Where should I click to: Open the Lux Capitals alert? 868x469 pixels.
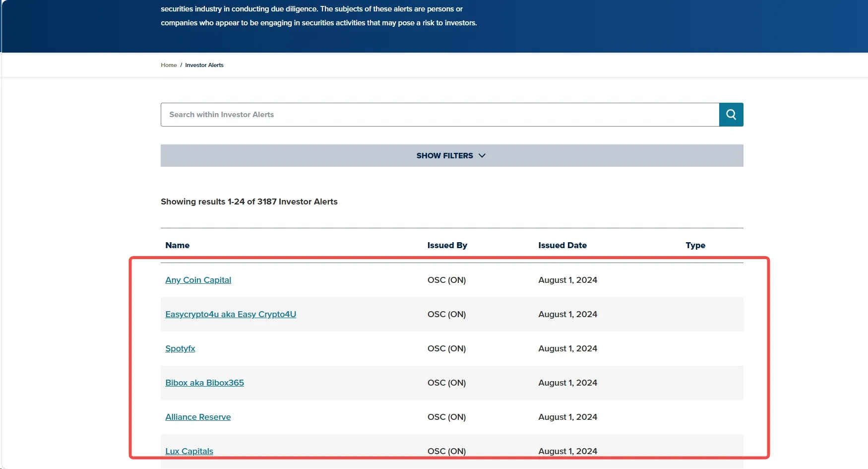pyautogui.click(x=189, y=451)
